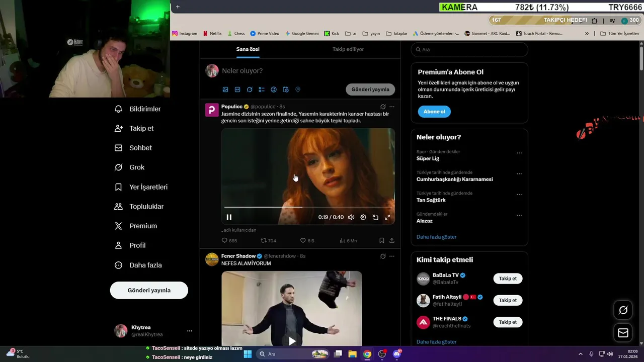
Task: Open Premium in the sidebar
Action: click(136, 226)
